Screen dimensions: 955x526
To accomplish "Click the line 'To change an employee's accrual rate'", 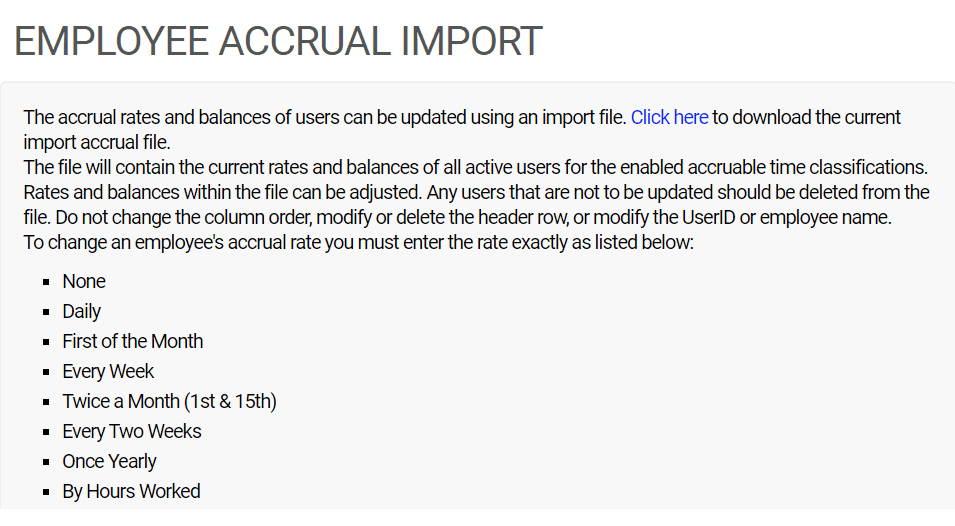I will [358, 242].
